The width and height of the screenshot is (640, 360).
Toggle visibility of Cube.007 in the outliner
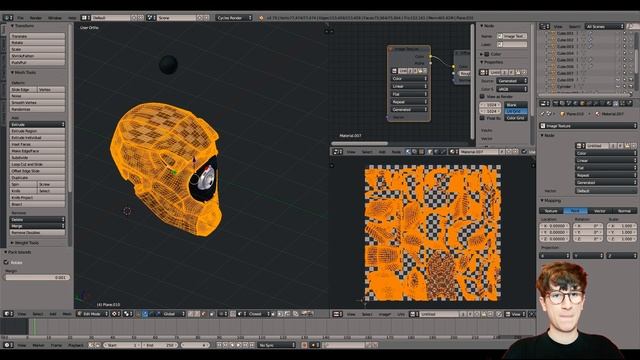pyautogui.click(x=618, y=73)
